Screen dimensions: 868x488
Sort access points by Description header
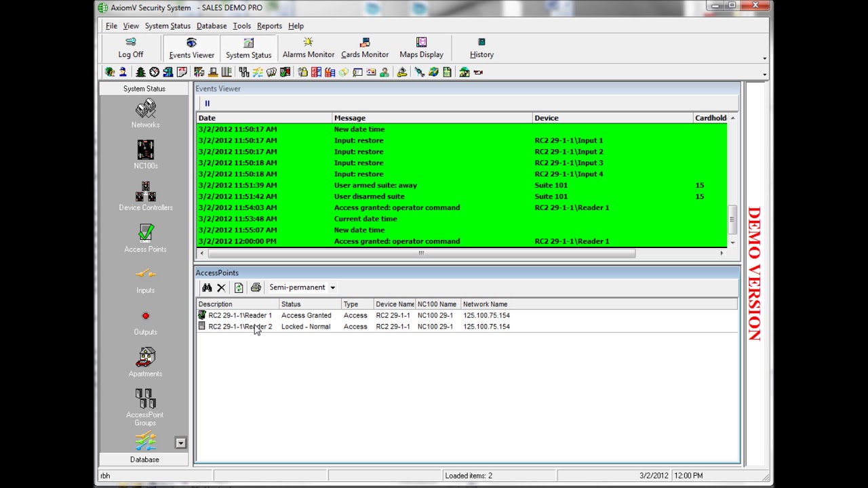click(x=237, y=304)
